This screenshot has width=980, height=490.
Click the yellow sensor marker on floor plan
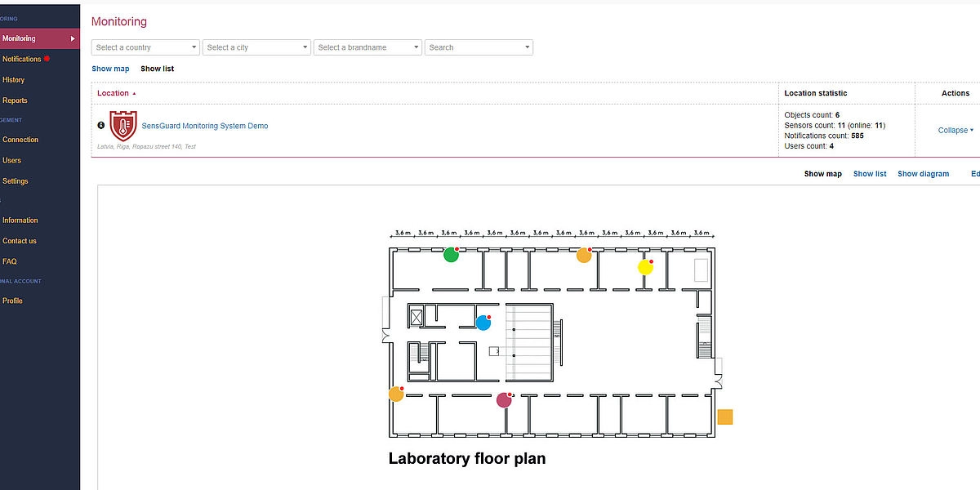645,267
